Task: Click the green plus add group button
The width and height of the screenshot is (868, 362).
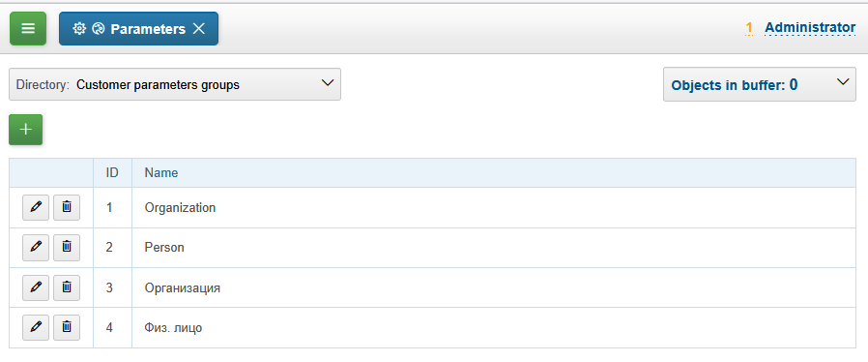Action: [25, 130]
